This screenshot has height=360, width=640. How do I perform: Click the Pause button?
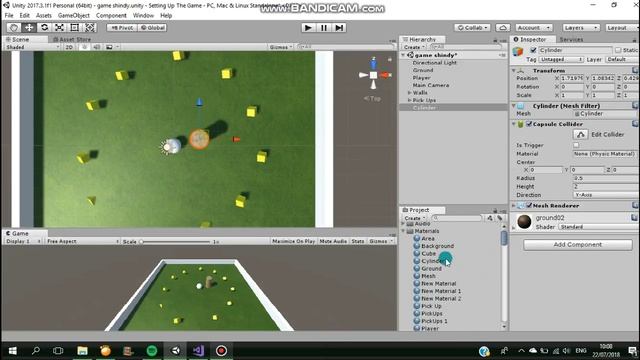pos(324,27)
